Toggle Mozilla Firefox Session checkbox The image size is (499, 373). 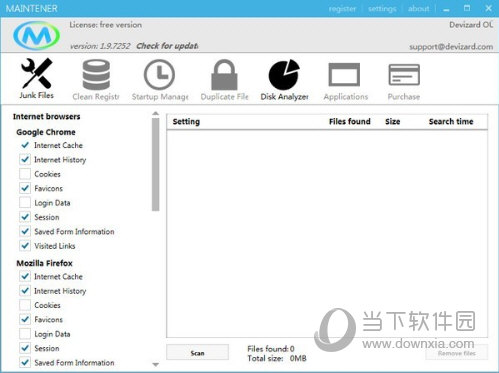25,348
